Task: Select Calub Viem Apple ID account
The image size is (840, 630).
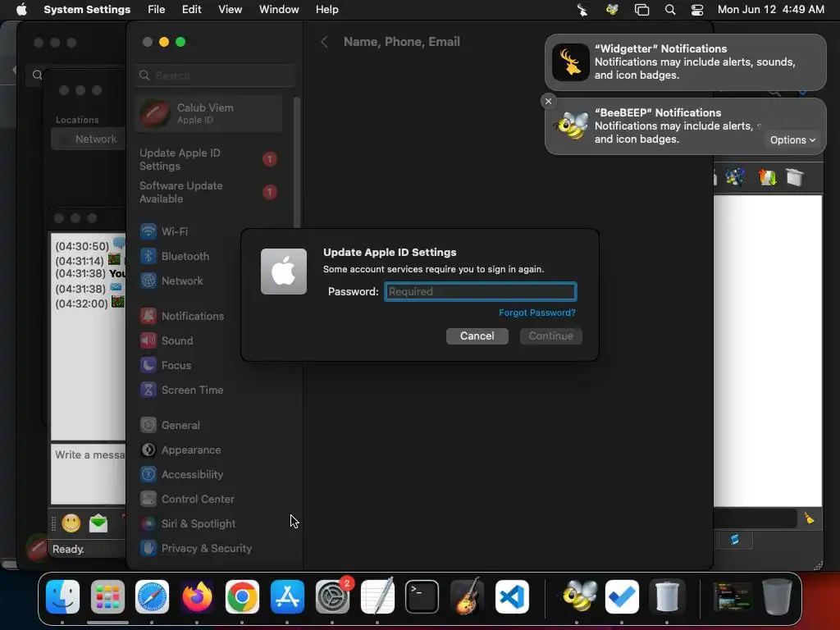Action: [x=209, y=113]
